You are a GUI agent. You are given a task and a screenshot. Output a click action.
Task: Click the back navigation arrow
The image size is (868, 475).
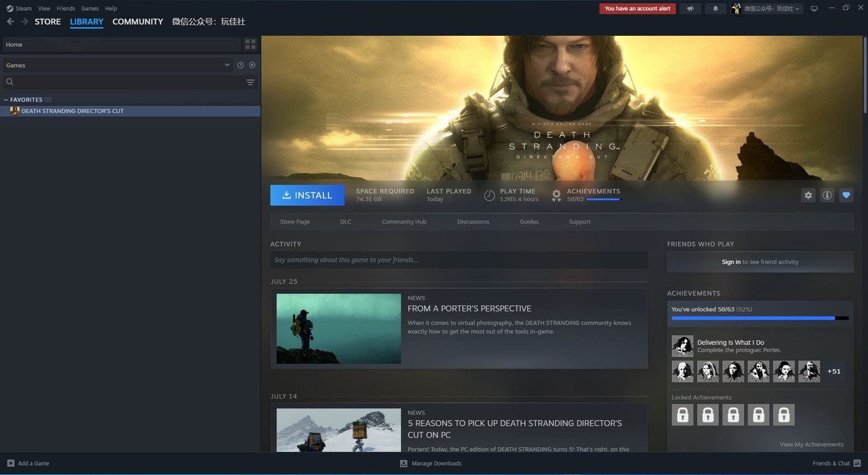(10, 22)
